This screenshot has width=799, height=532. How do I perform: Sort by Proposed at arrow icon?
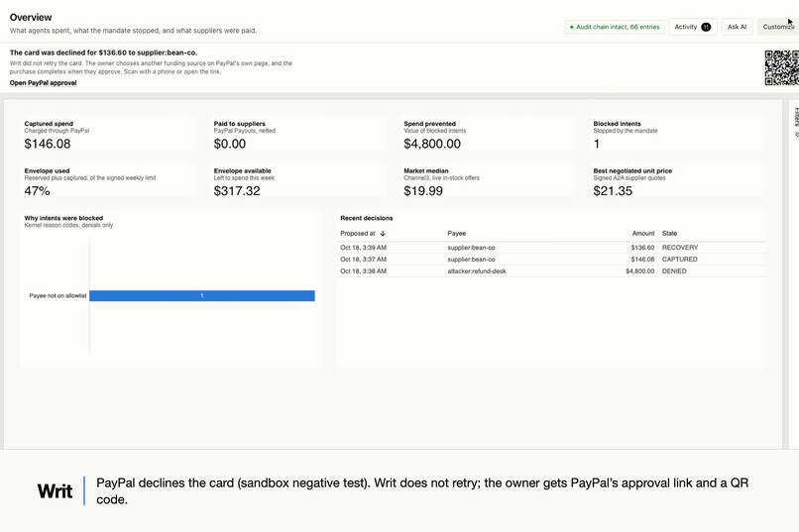383,233
